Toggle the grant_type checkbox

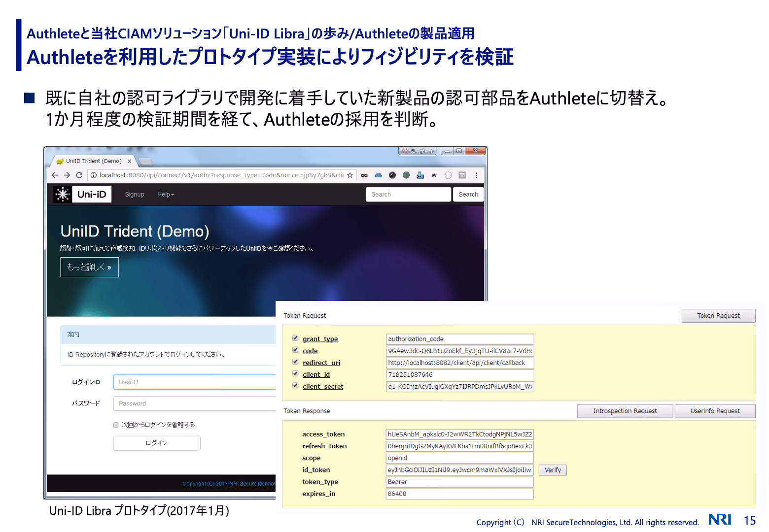[x=295, y=338]
